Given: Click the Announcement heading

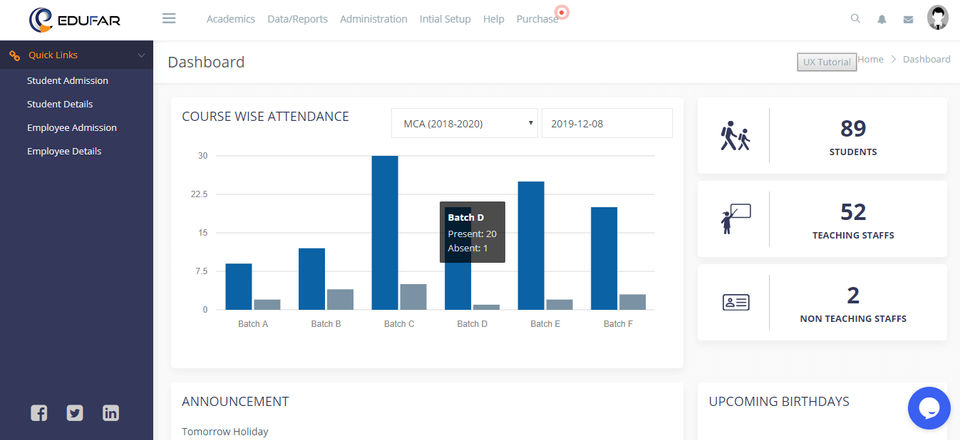Looking at the screenshot, I should (x=235, y=401).
